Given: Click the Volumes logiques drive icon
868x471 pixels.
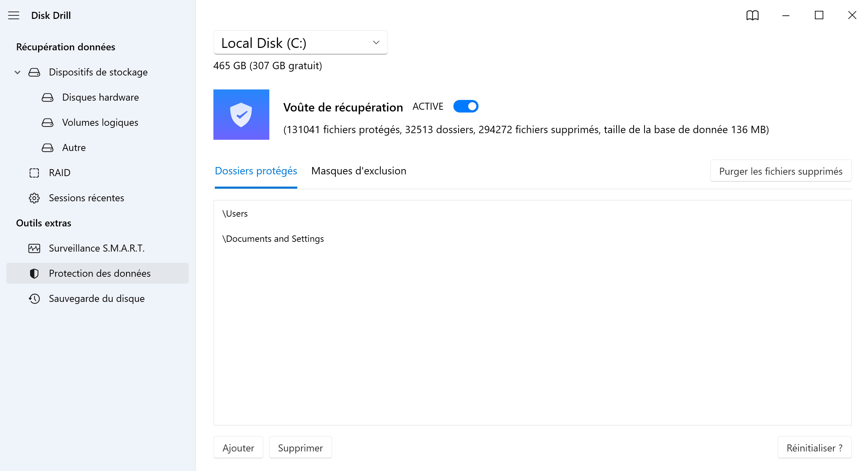Looking at the screenshot, I should (x=48, y=123).
